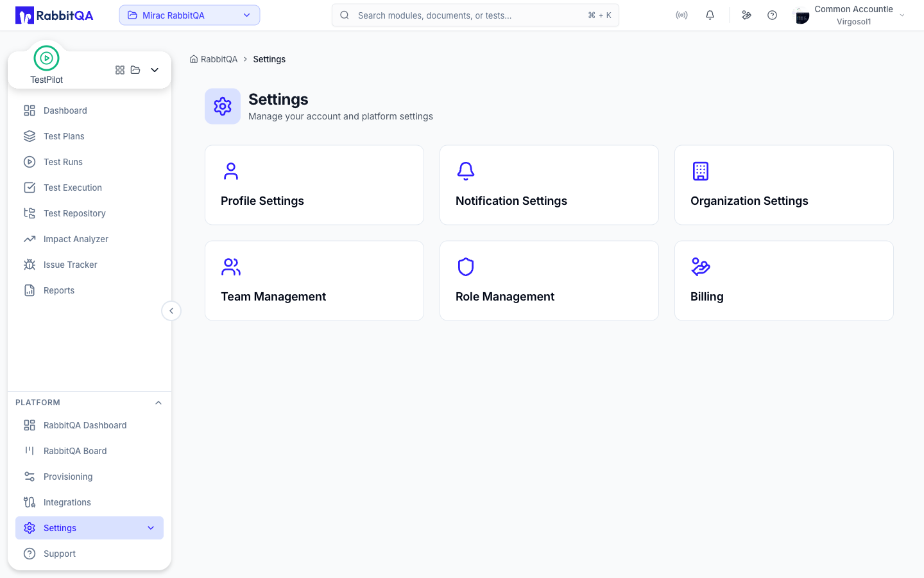Select the Reports label in sidebar

coord(59,290)
